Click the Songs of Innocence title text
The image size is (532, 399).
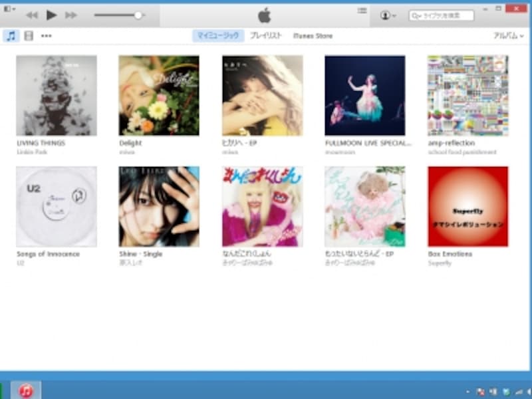(48, 254)
